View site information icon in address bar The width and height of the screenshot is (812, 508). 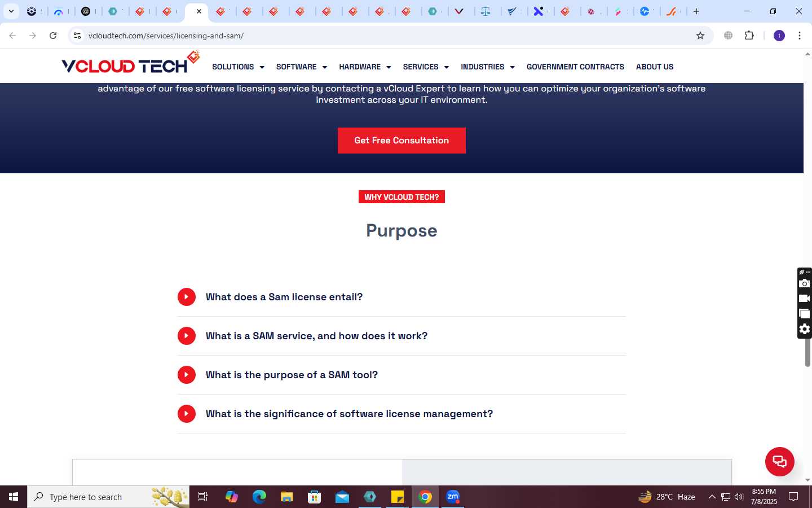77,36
